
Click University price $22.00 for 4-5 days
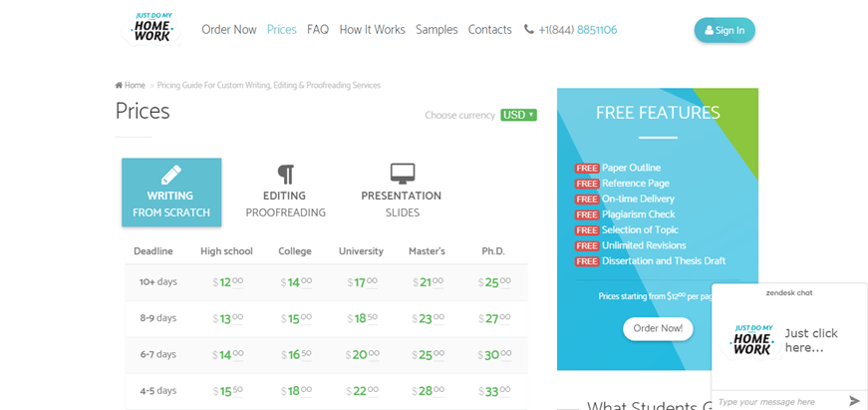pyautogui.click(x=363, y=392)
